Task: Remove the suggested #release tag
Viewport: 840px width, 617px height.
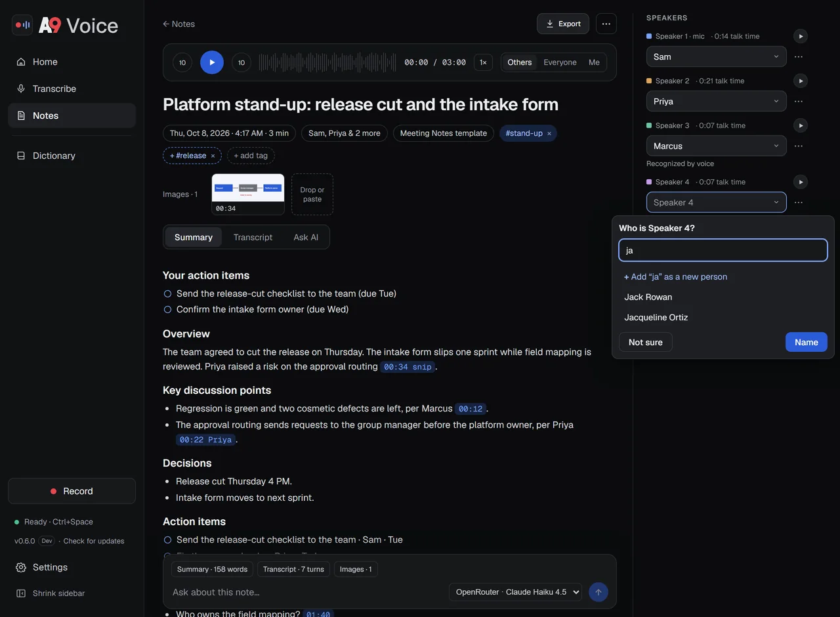Action: point(213,156)
